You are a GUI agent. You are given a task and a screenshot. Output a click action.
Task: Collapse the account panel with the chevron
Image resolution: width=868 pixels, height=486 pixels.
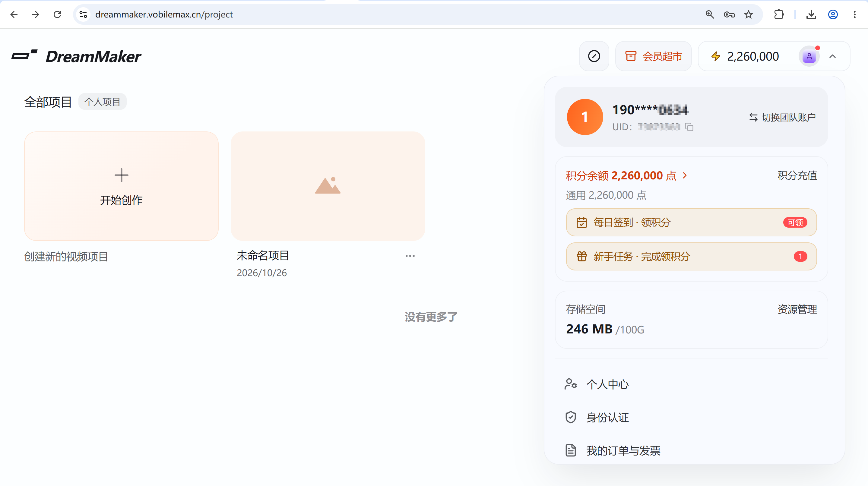point(833,56)
